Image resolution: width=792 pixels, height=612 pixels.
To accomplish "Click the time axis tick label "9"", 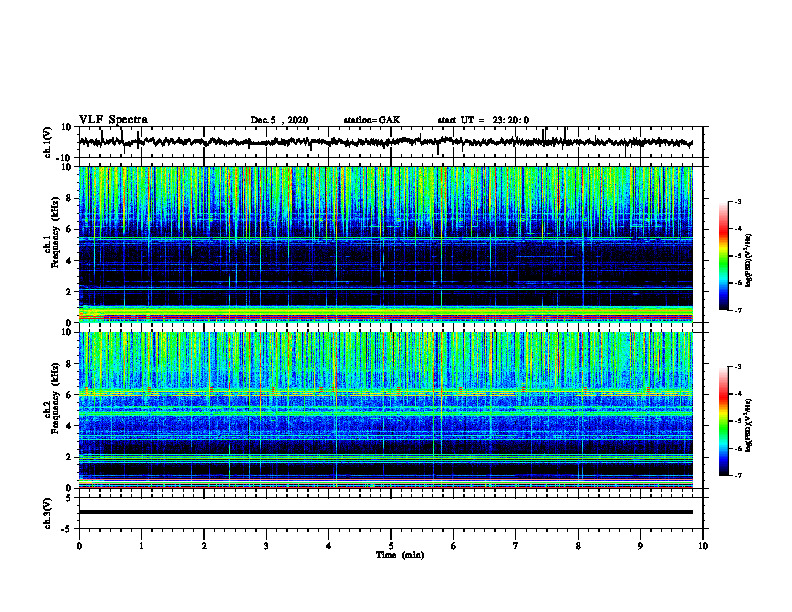I will coord(640,546).
